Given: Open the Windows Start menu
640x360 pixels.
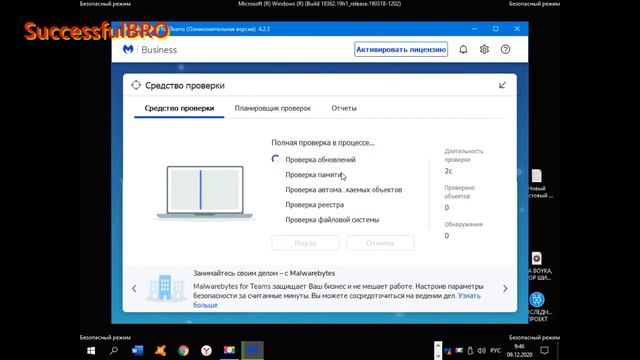Looking at the screenshot, I should click(x=91, y=351).
